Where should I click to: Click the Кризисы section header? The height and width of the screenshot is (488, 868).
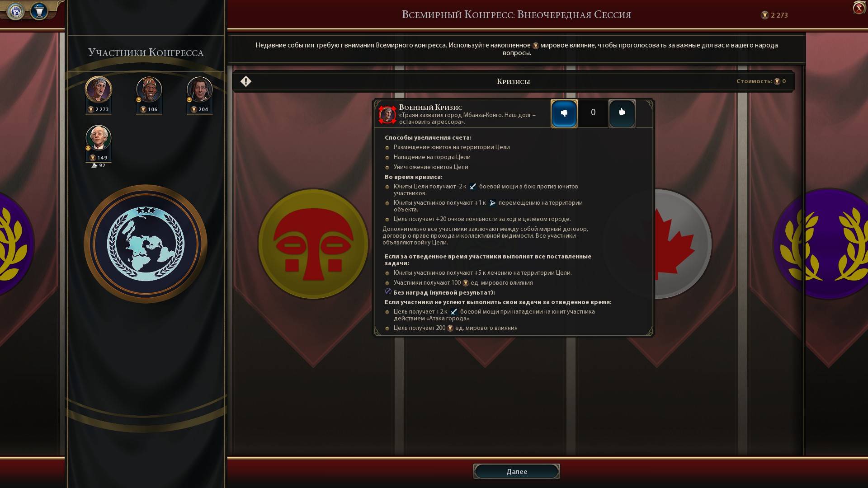513,81
